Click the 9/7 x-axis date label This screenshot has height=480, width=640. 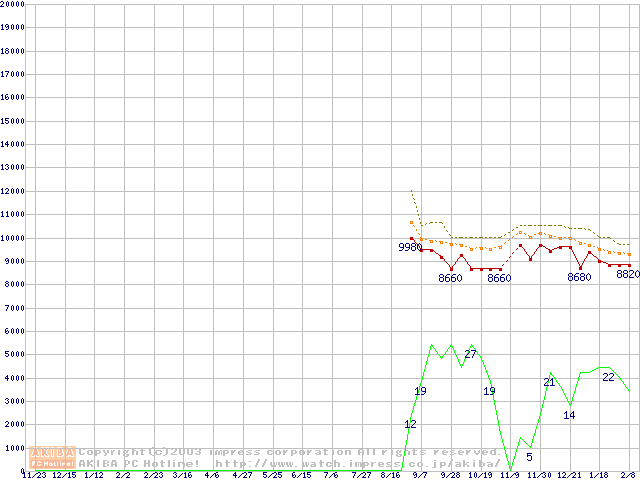tap(420, 476)
